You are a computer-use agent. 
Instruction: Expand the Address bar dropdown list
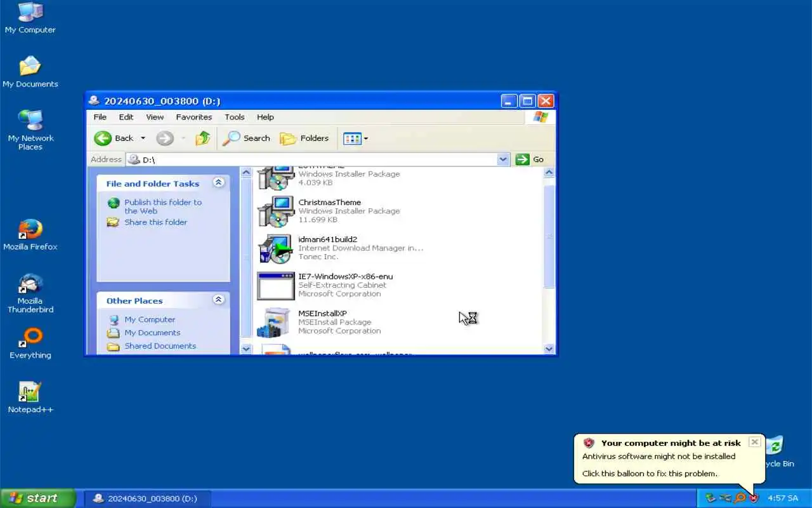[x=503, y=159]
